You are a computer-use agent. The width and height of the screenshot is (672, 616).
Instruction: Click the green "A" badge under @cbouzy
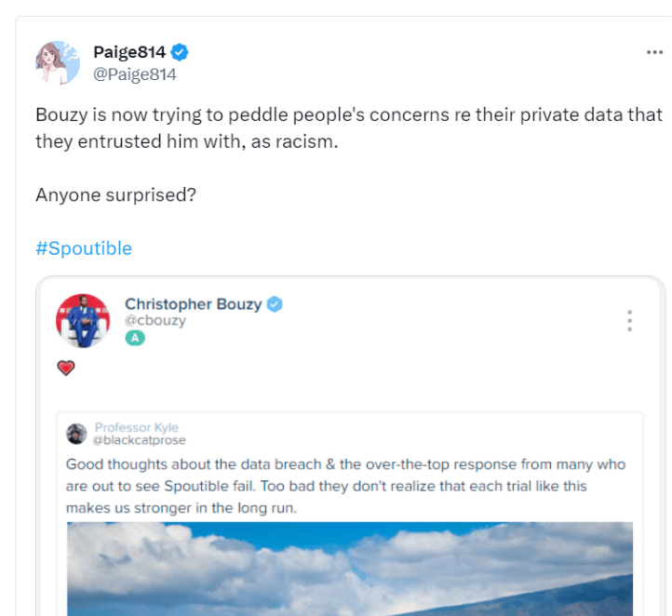pos(136,339)
